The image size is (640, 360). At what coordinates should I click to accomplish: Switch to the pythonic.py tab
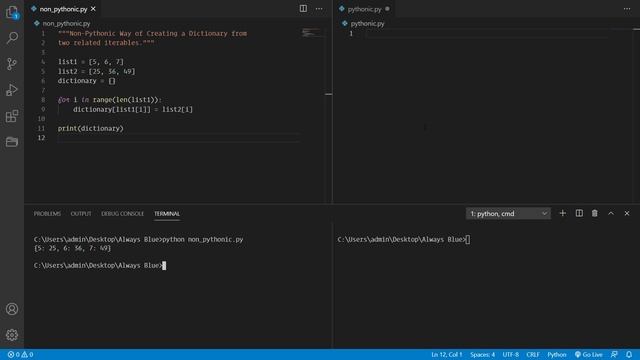click(x=364, y=9)
